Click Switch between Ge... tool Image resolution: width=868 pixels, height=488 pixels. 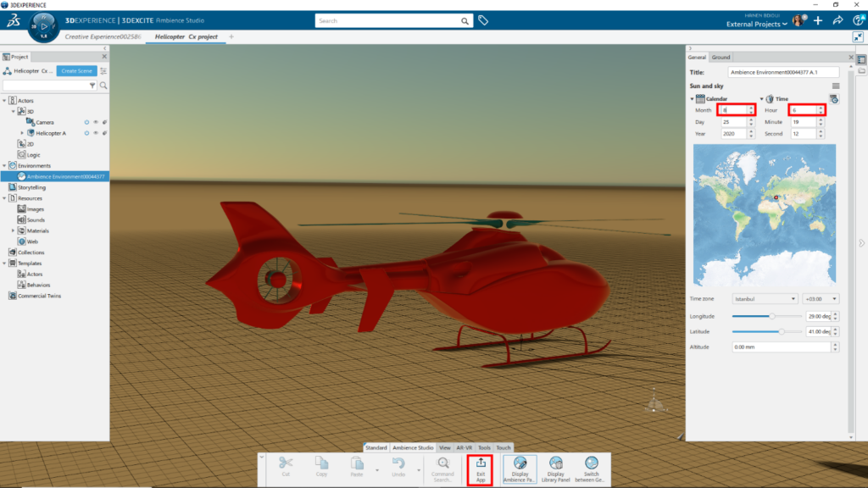[x=591, y=469]
